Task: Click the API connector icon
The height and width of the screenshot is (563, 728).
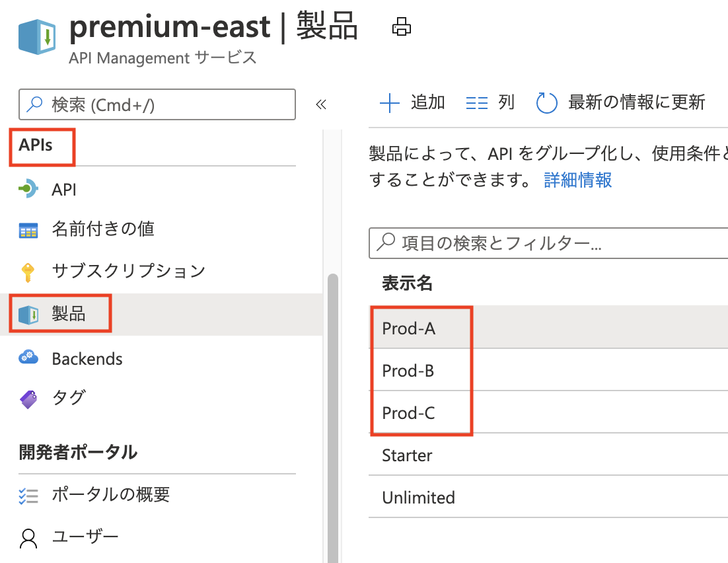Action: pyautogui.click(x=28, y=188)
